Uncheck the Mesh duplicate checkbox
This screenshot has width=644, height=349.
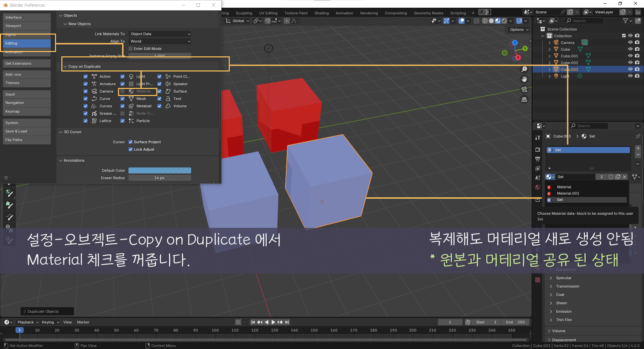[x=122, y=99]
